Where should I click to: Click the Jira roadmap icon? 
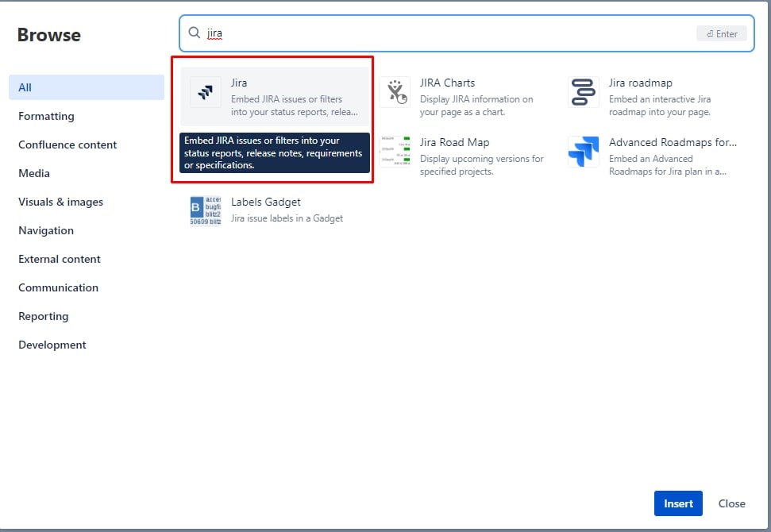(x=583, y=92)
